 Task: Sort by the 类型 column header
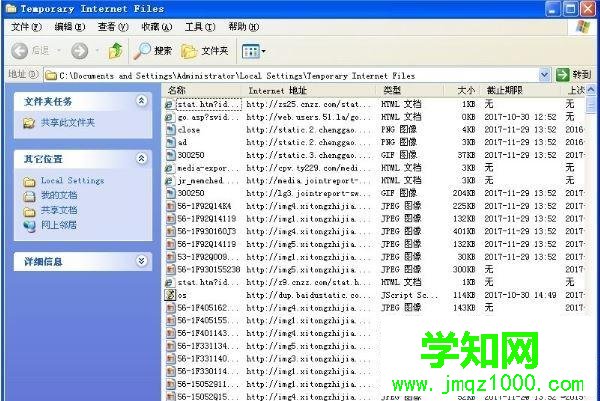(x=411, y=90)
